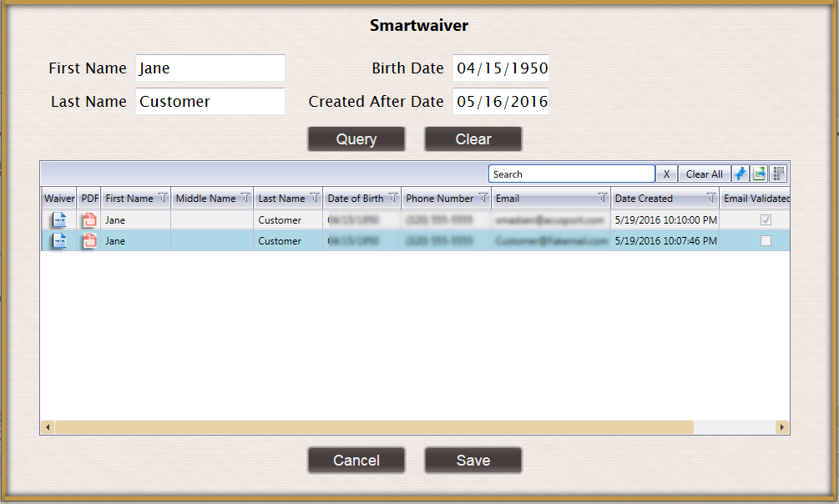Open waiver document for 10:10:00 PM row
Screen dimensions: 839x504
(59, 220)
